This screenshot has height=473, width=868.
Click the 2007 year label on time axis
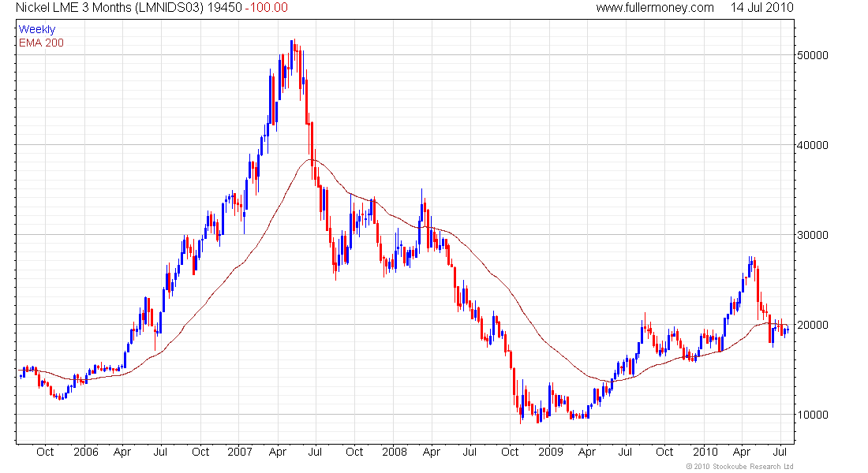click(240, 452)
